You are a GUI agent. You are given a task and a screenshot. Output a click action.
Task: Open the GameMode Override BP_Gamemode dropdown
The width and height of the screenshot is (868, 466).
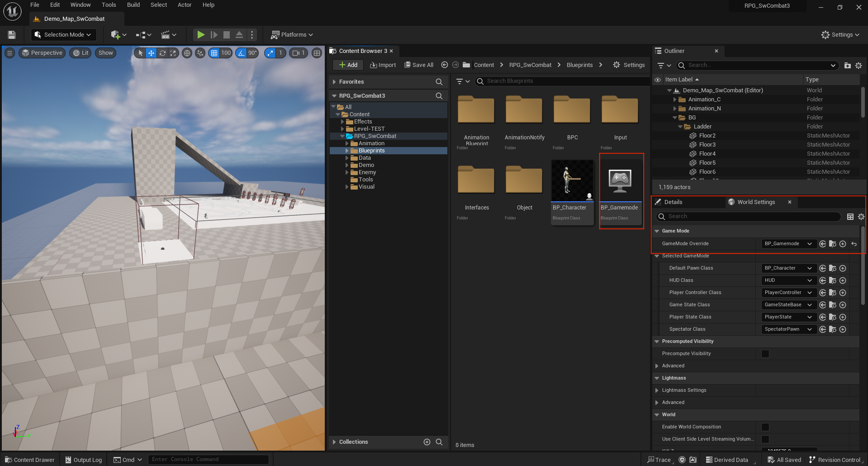coord(789,244)
